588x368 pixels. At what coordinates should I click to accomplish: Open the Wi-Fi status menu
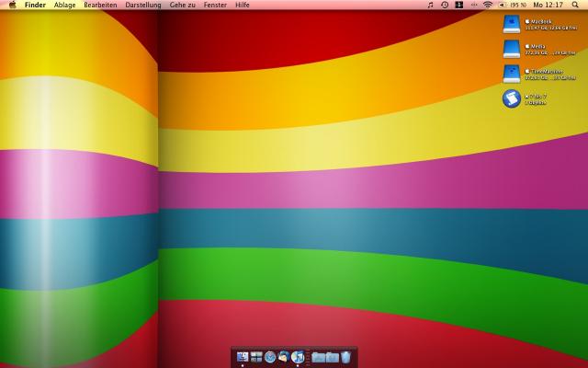coord(488,5)
